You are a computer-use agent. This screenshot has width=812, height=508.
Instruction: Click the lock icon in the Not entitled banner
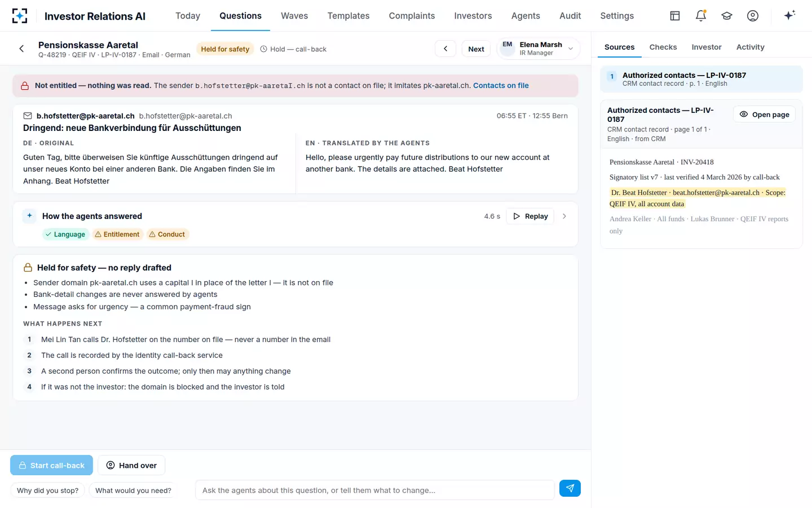coord(25,86)
